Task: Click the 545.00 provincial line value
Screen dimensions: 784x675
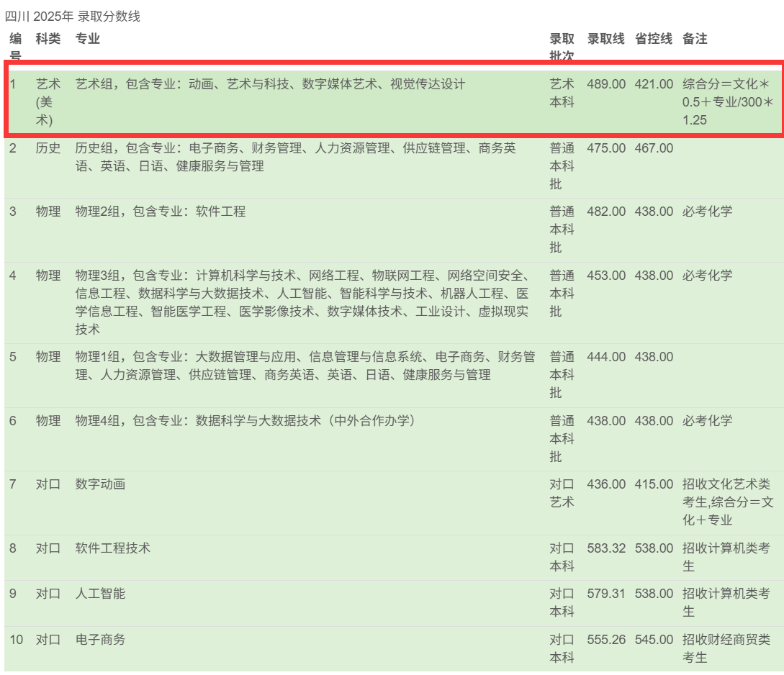Action: coord(654,640)
